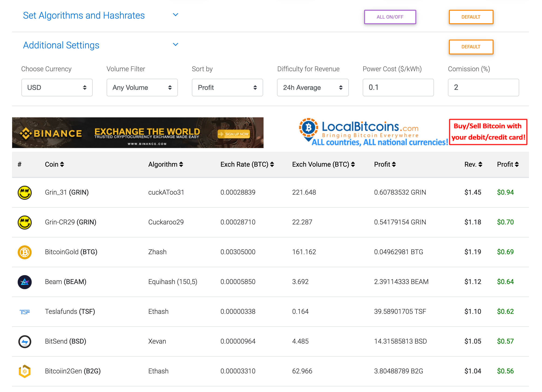The image size is (542, 392).
Task: Open the Beam (BEAM) coin name
Action: pos(66,282)
